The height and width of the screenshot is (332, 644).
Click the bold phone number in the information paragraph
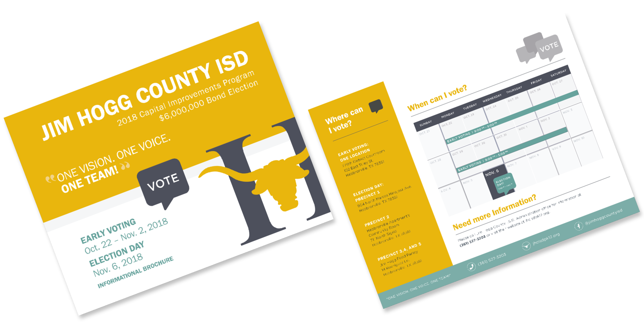click(x=473, y=241)
